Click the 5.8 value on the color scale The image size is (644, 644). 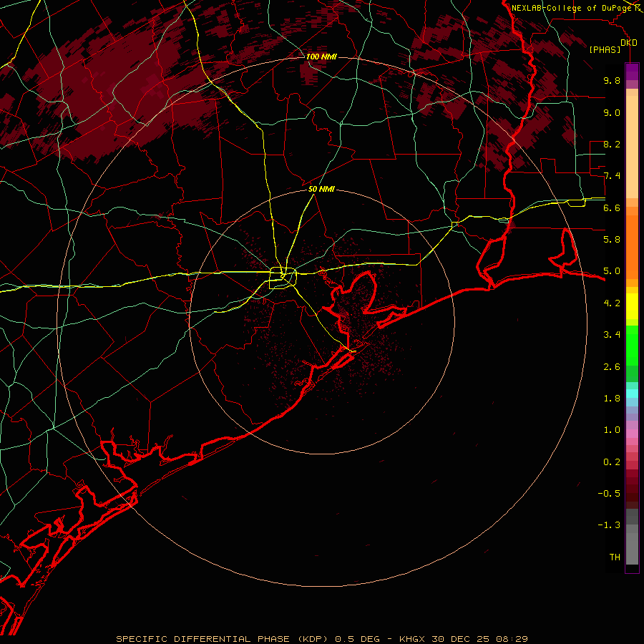pyautogui.click(x=612, y=240)
